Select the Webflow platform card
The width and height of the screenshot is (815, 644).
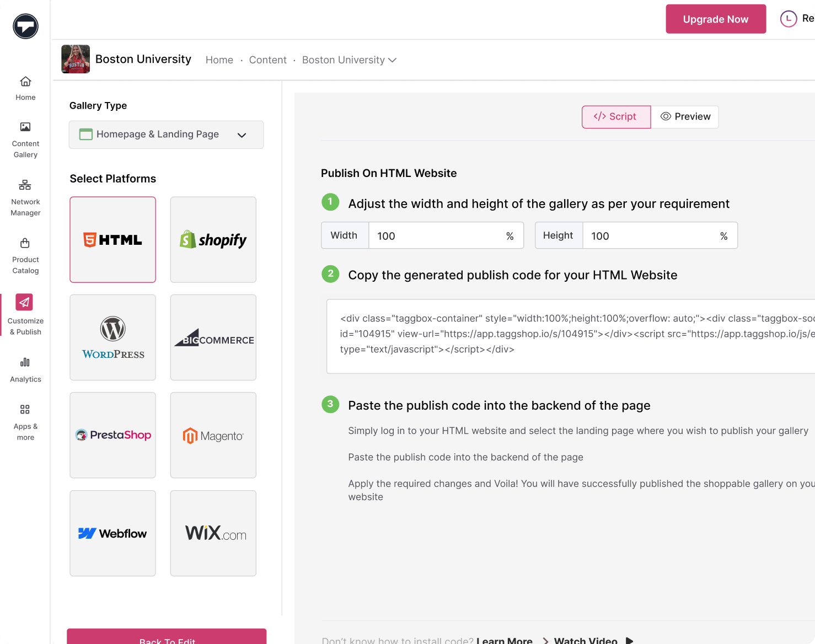pyautogui.click(x=113, y=533)
